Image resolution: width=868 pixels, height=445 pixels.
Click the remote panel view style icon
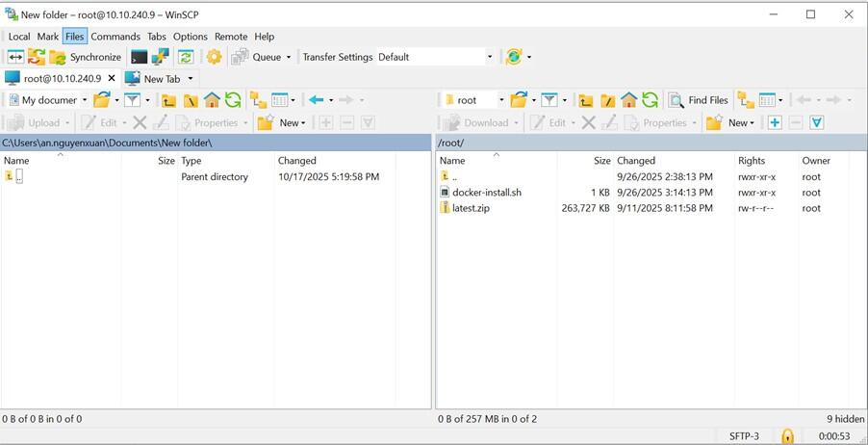tap(767, 100)
